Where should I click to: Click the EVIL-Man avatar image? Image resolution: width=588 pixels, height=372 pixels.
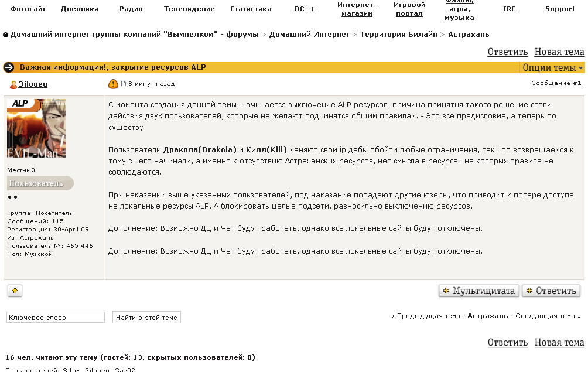36,128
